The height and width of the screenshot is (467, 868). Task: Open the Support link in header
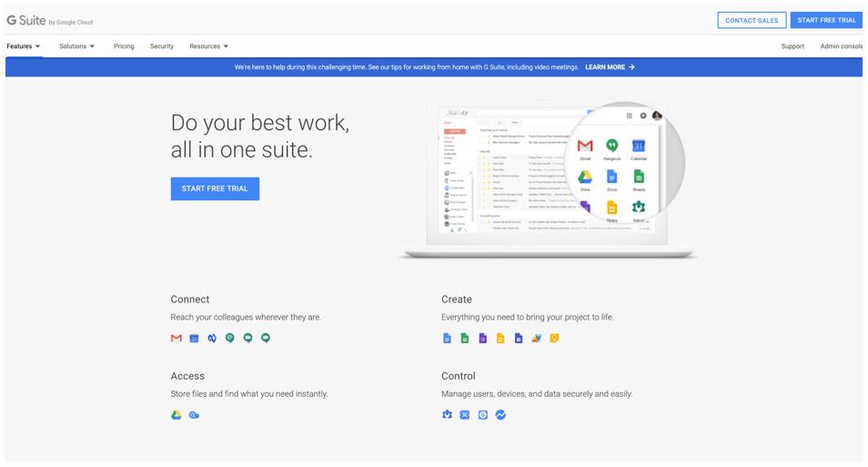point(792,46)
